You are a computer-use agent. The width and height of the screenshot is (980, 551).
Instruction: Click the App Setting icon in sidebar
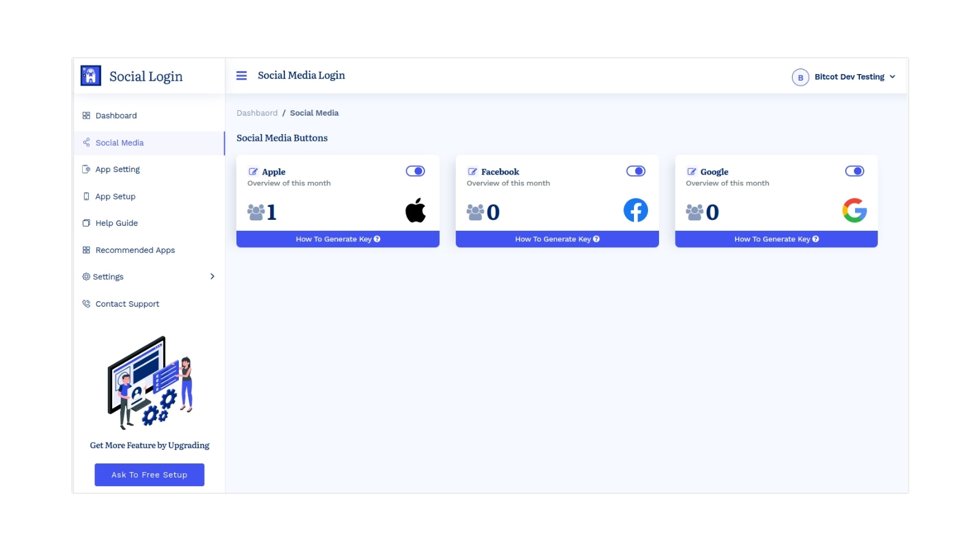pyautogui.click(x=86, y=170)
